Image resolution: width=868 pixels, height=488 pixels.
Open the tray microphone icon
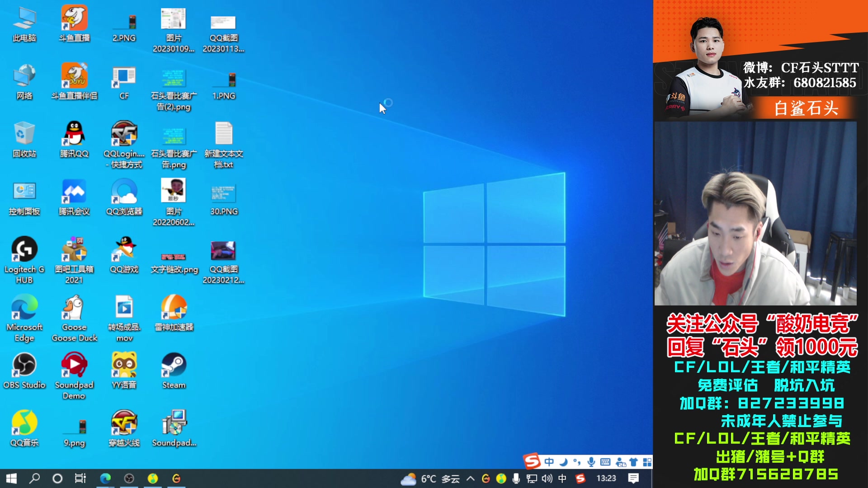pyautogui.click(x=516, y=479)
